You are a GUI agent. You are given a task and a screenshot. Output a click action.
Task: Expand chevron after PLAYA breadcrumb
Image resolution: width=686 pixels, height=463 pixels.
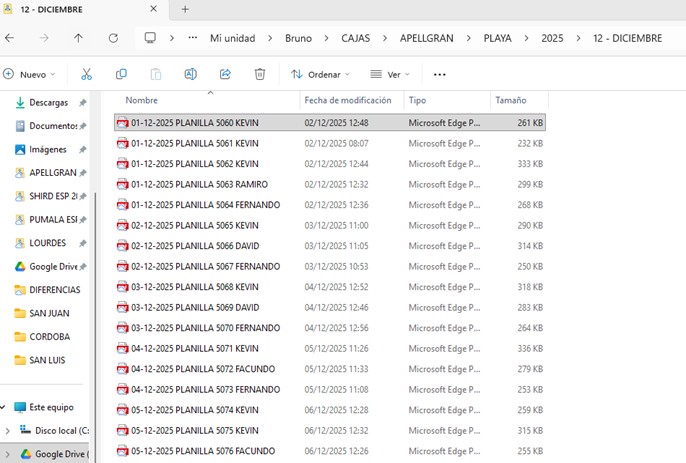click(526, 38)
